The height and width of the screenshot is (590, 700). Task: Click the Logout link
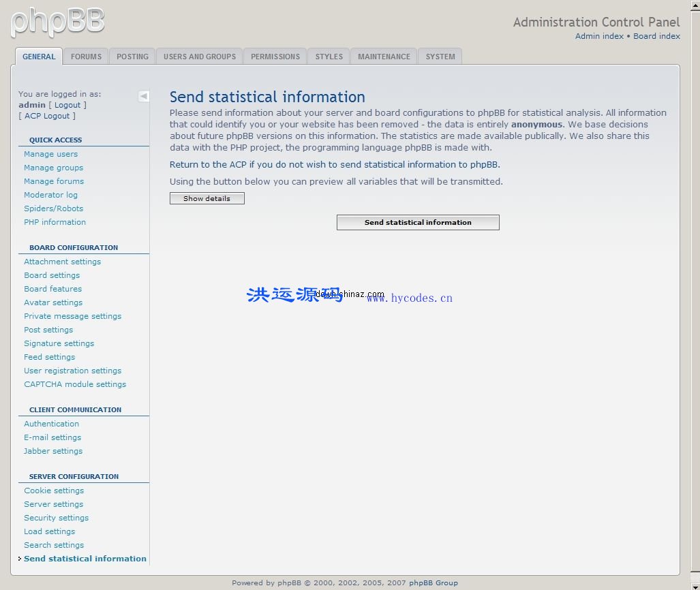(67, 105)
